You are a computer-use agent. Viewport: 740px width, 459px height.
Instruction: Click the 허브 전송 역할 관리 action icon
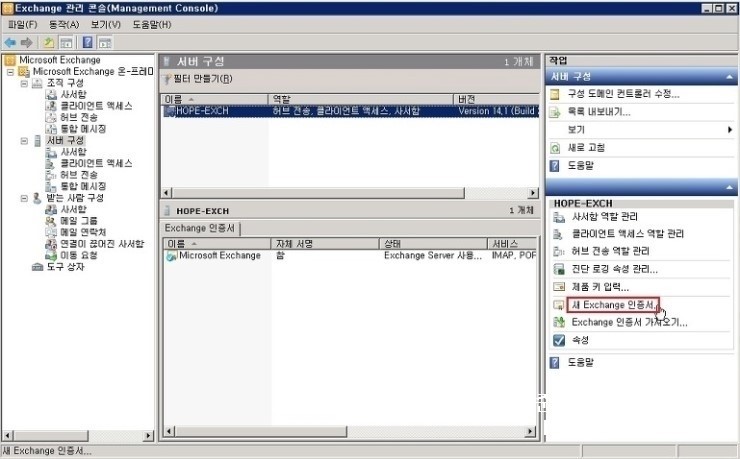[559, 251]
